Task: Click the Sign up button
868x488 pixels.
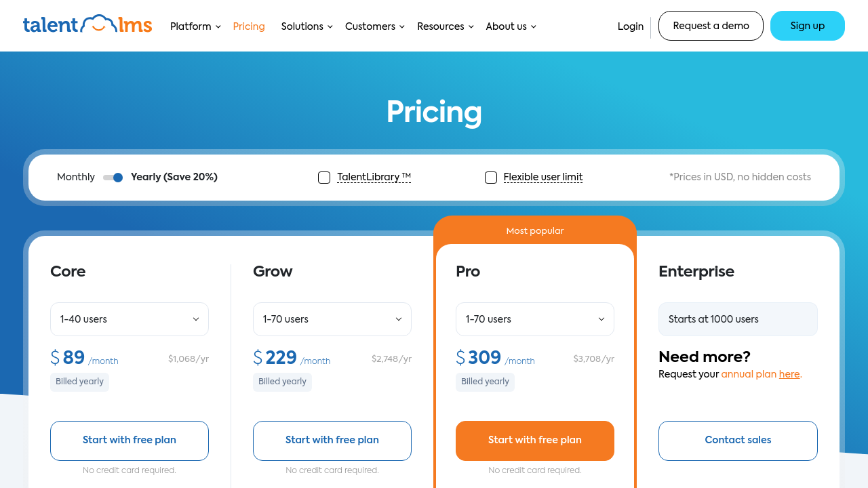Action: 808,26
